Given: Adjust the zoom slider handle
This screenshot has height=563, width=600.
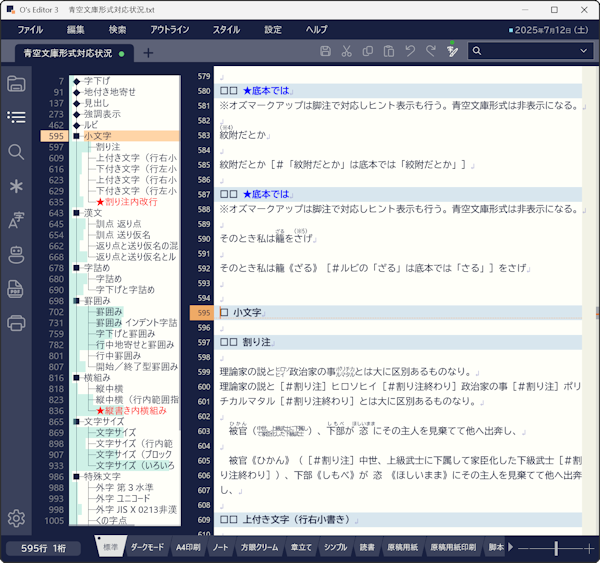Looking at the screenshot, I should point(556,548).
